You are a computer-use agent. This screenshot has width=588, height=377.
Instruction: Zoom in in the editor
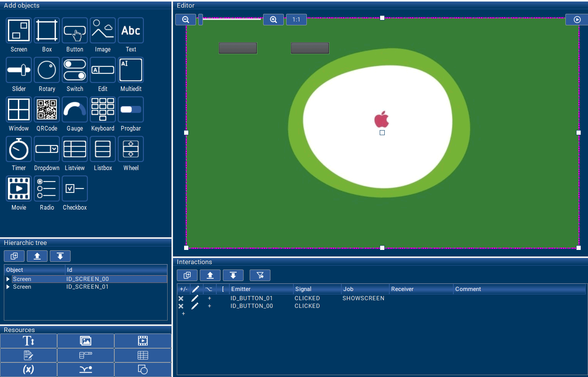tap(273, 20)
